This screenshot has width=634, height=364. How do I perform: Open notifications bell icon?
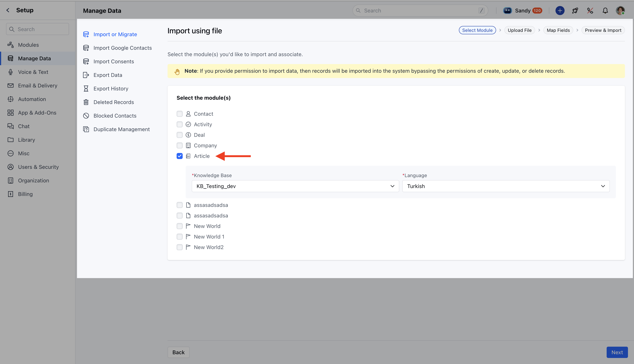pos(605,11)
